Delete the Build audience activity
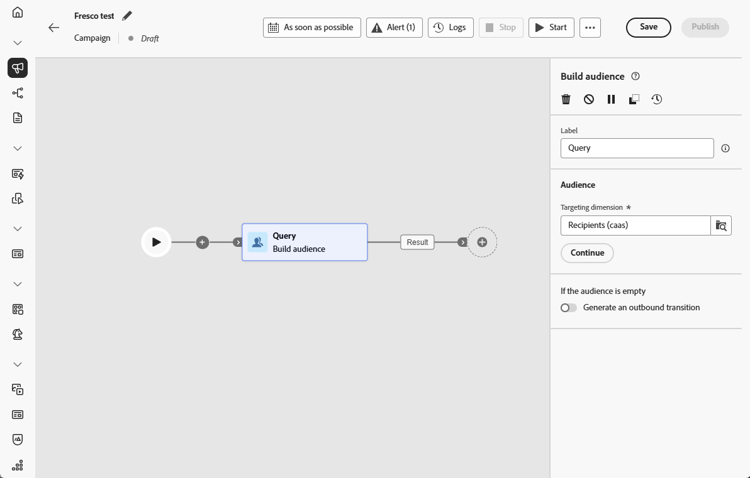The height and width of the screenshot is (478, 750). (x=566, y=100)
